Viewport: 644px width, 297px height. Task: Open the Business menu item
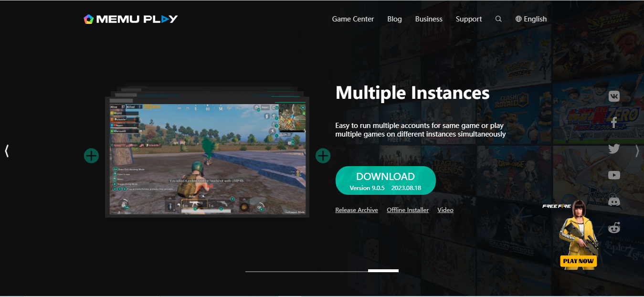(429, 19)
